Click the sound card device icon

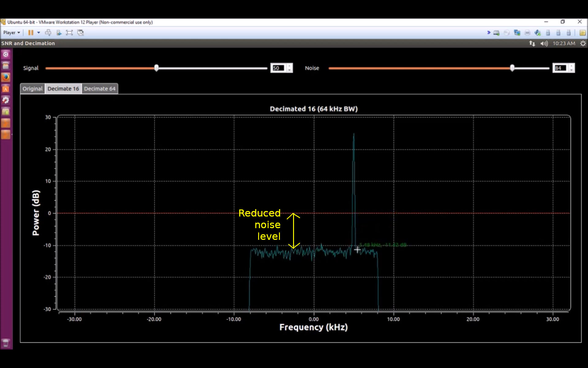point(537,33)
